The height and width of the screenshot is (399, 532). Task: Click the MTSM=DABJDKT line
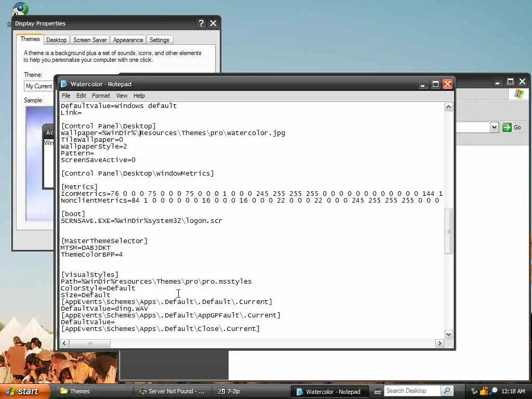86,248
